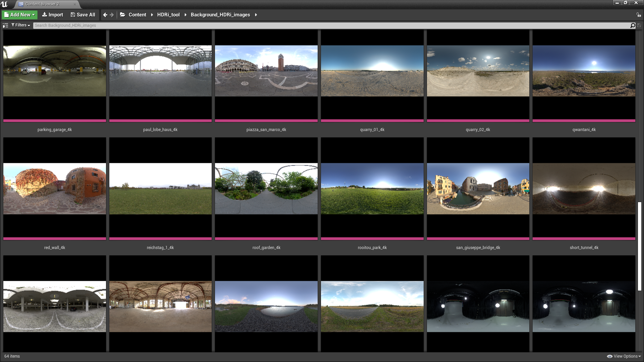Go forward in folder history
Screen dimensions: 644x362
click(112, 15)
